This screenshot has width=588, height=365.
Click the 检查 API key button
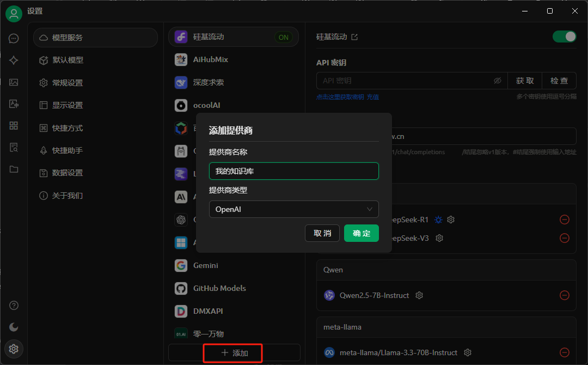point(559,81)
